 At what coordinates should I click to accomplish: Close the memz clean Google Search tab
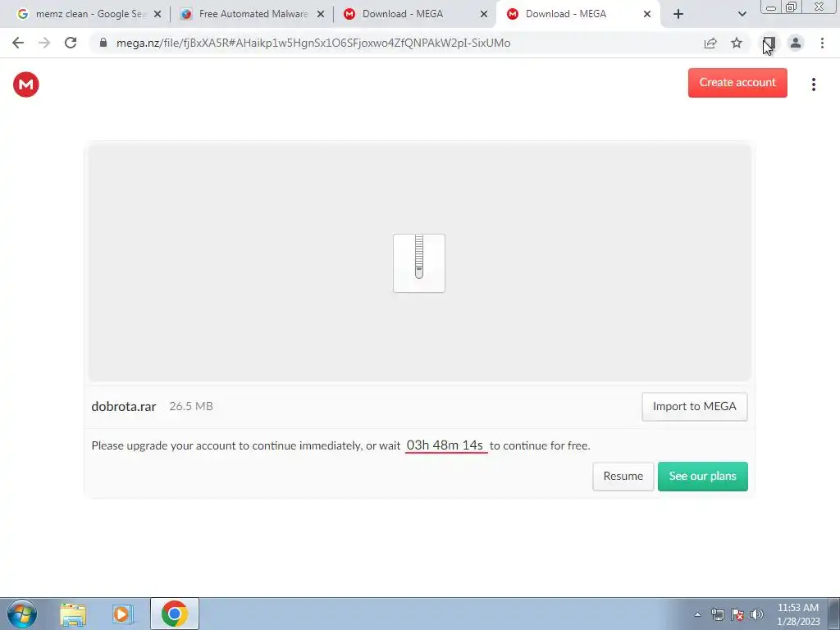tap(157, 15)
